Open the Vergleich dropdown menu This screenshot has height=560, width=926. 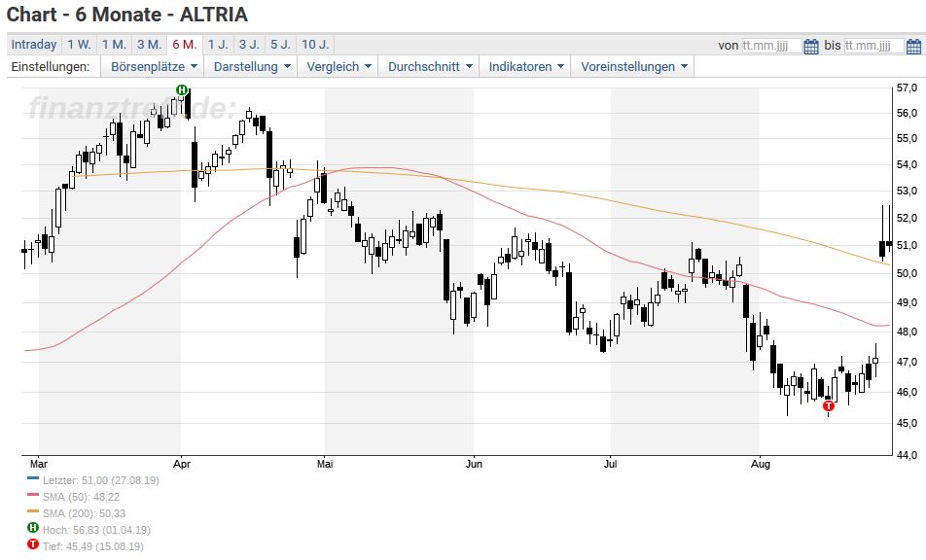pos(338,67)
